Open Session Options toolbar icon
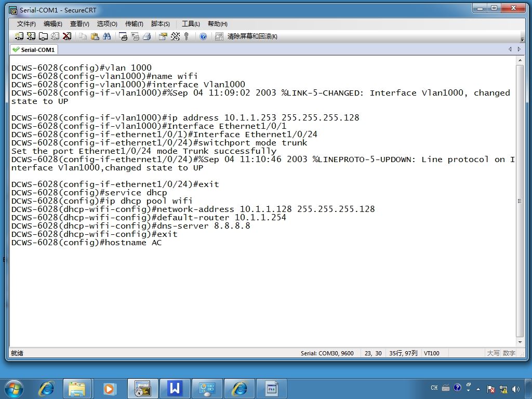This screenshot has width=532, height=399. tap(163, 36)
